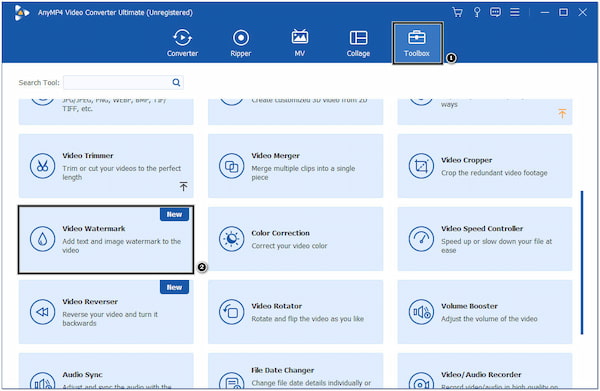Open the File Date Changer title

click(x=283, y=370)
